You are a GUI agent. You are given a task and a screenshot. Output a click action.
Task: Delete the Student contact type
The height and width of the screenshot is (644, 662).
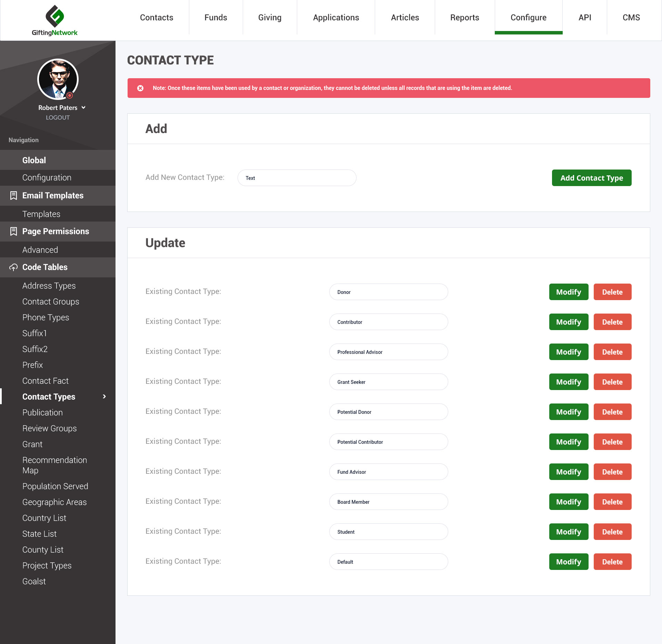coord(612,532)
